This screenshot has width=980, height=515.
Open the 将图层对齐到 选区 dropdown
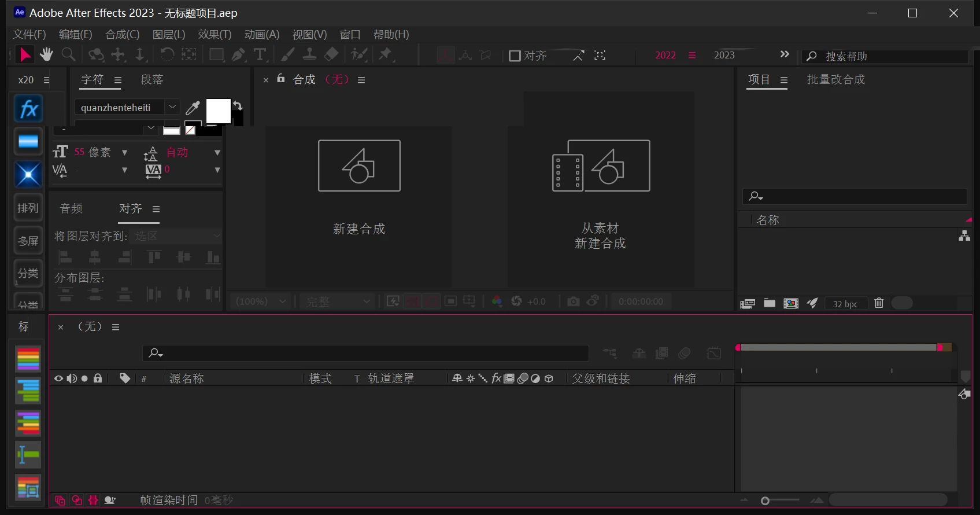point(177,236)
